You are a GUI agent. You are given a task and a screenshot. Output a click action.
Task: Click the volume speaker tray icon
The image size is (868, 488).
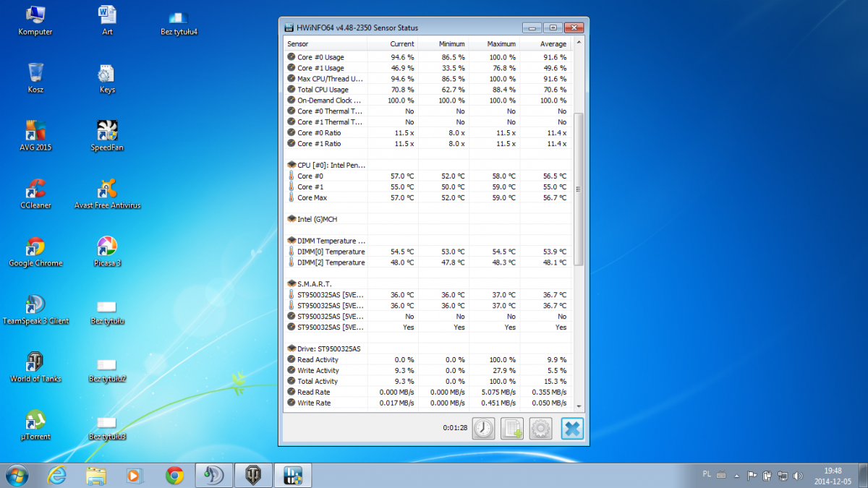click(798, 476)
